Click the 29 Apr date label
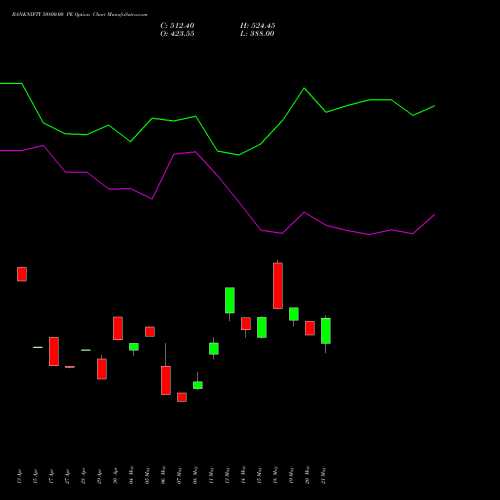500x500 pixels. click(99, 476)
